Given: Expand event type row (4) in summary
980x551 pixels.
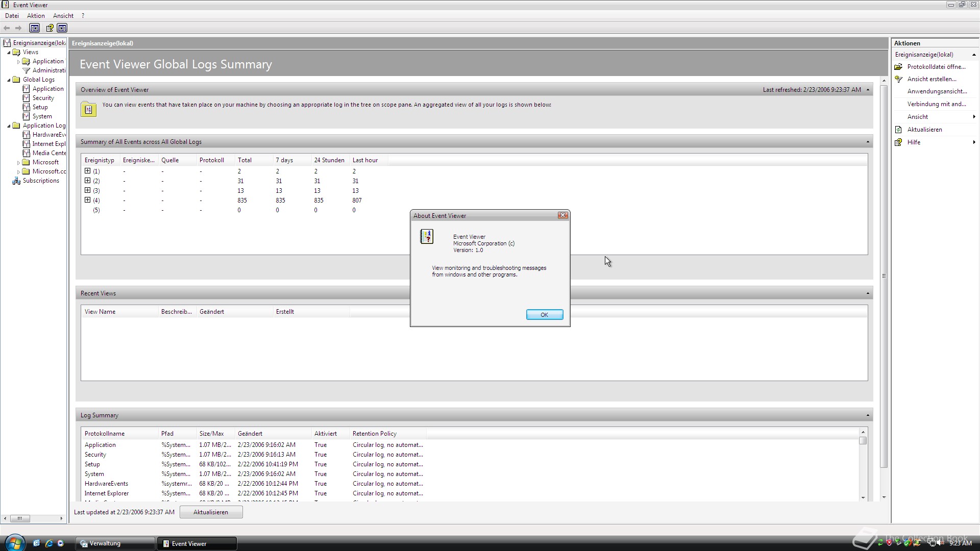Looking at the screenshot, I should pyautogui.click(x=87, y=200).
